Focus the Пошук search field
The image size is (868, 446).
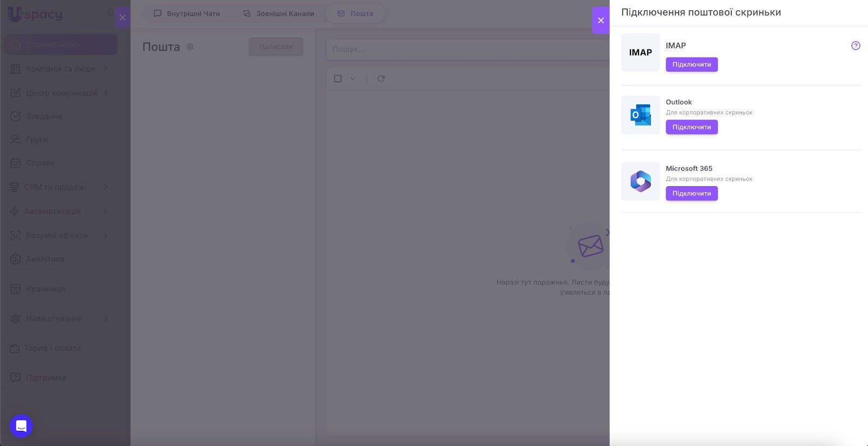tap(468, 49)
